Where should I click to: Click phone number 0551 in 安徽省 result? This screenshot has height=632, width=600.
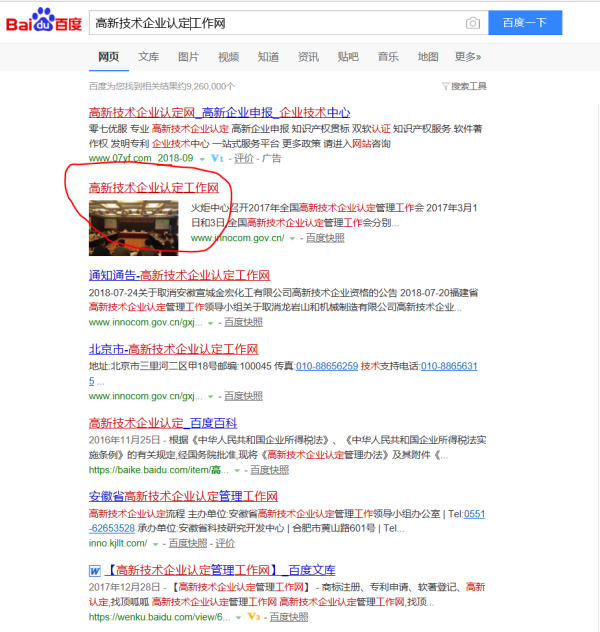(x=475, y=514)
